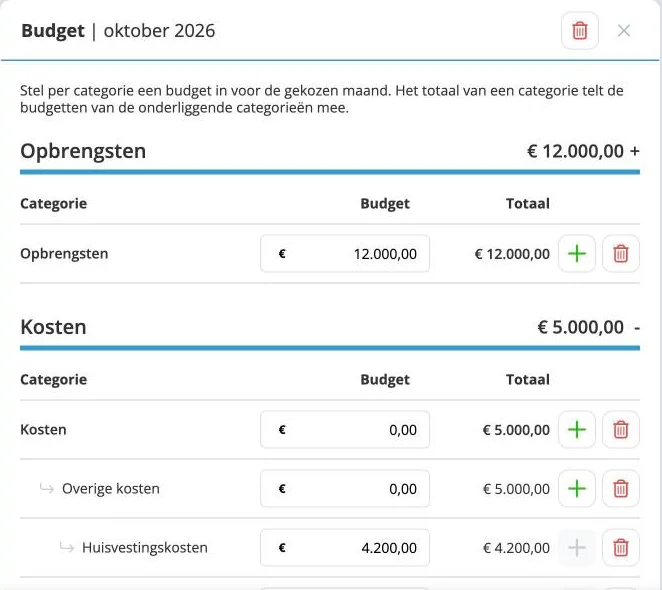
Task: Add subcategory under Overige kosten
Action: coord(577,489)
